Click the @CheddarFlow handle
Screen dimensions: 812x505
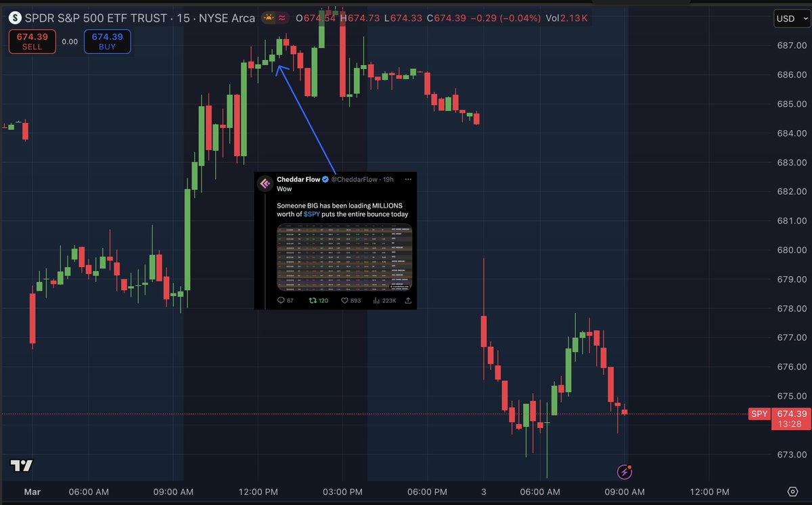click(355, 179)
